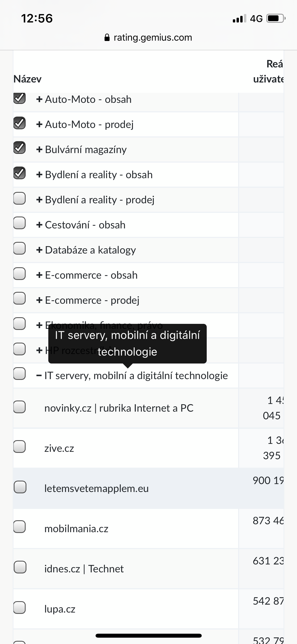297x644 pixels.
Task: Uncheck Bydlení a reality - obsah checkbox
Action: (20, 173)
